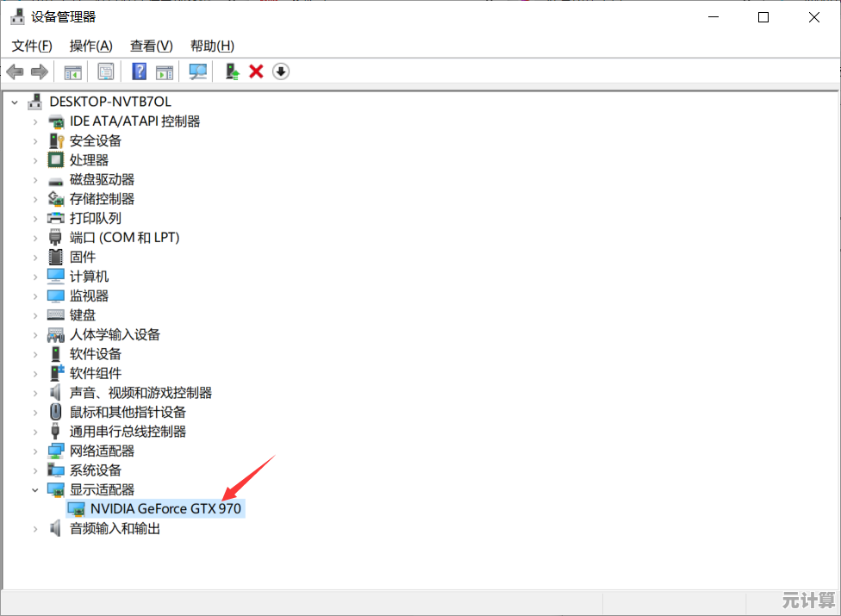Open the 操作(A) menu
Image resolution: width=841 pixels, height=616 pixels.
90,46
